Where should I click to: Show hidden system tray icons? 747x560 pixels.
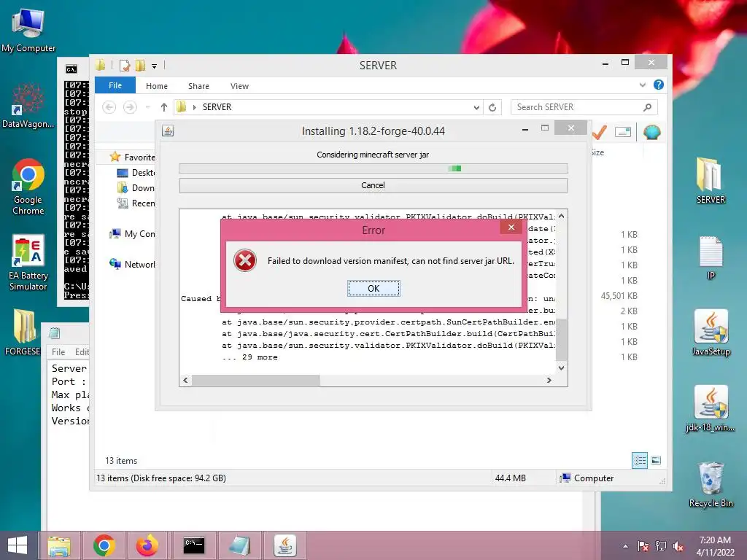click(625, 546)
